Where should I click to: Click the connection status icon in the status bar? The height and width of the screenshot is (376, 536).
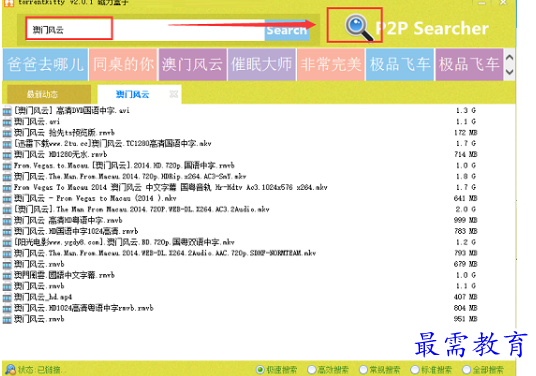pos(10,370)
